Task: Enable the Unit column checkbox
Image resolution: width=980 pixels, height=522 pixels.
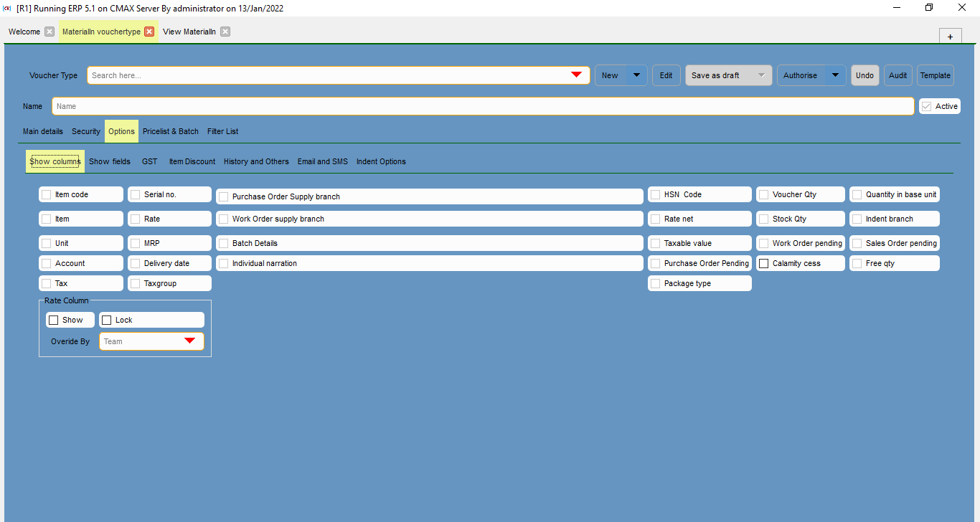Action: coord(47,243)
